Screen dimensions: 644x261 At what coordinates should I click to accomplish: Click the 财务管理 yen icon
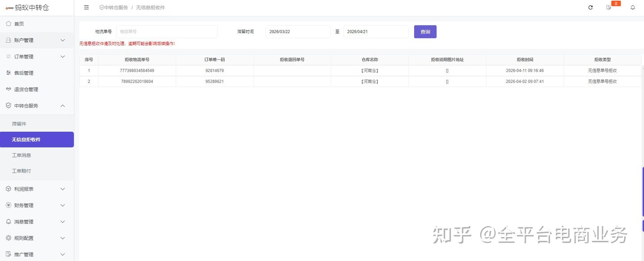[8, 205]
